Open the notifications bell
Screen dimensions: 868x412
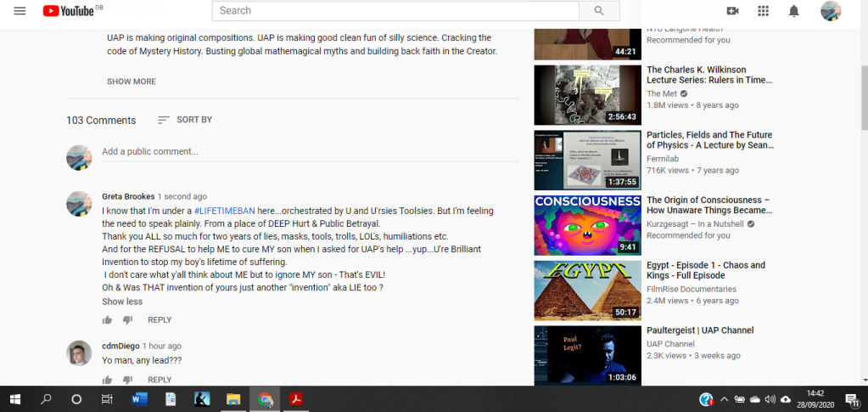[x=793, y=11]
